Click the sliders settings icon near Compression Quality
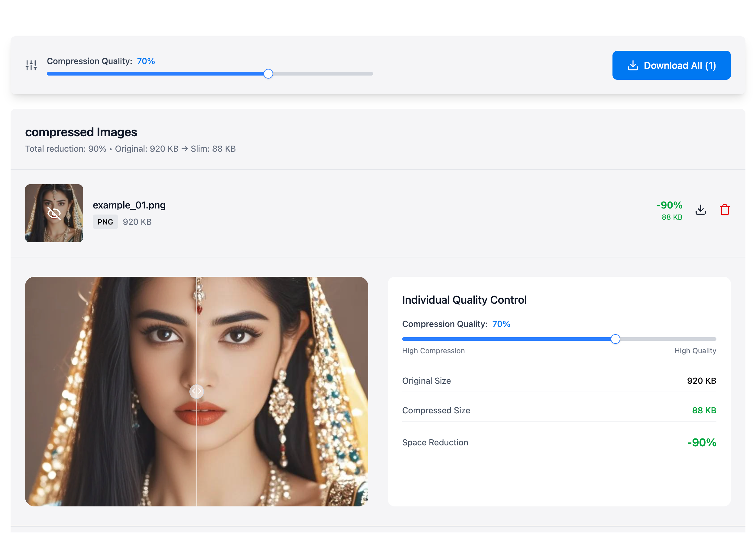 tap(31, 65)
